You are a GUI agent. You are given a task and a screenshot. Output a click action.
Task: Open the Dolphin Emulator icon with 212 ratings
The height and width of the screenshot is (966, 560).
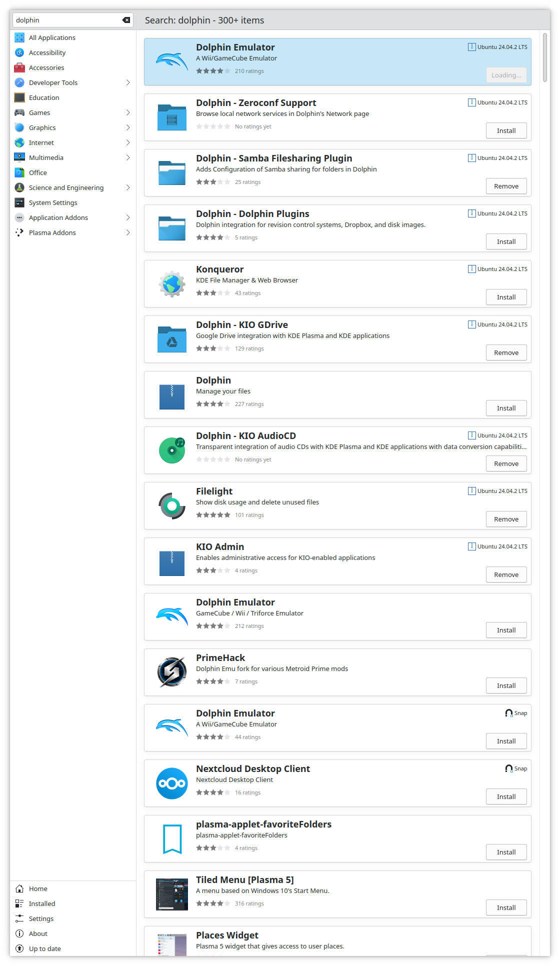[x=172, y=616]
